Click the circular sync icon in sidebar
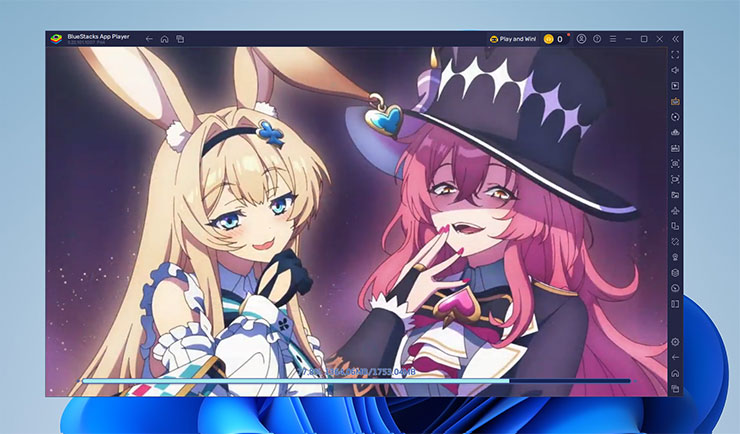 point(675,117)
